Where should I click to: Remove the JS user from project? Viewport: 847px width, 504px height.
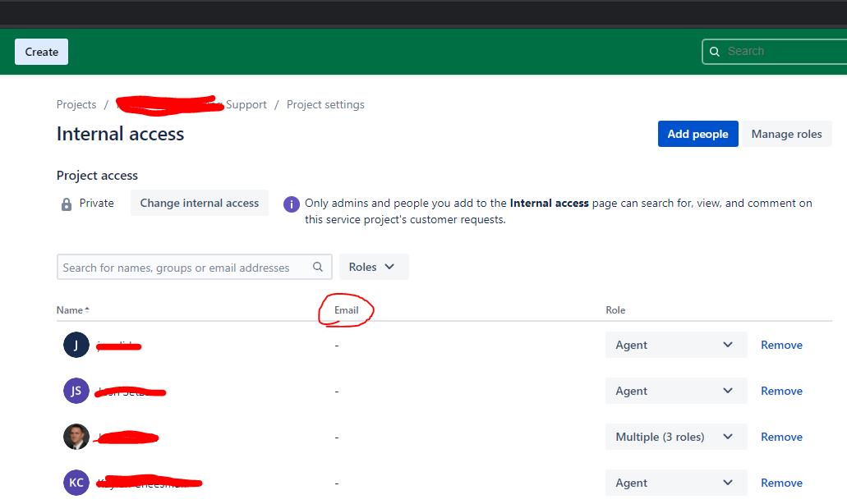click(x=781, y=391)
